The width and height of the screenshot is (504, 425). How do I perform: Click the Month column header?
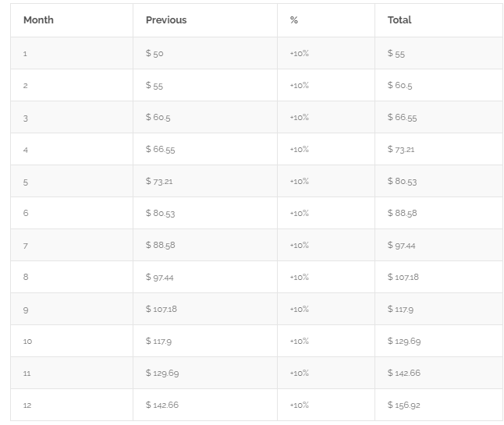coord(38,20)
